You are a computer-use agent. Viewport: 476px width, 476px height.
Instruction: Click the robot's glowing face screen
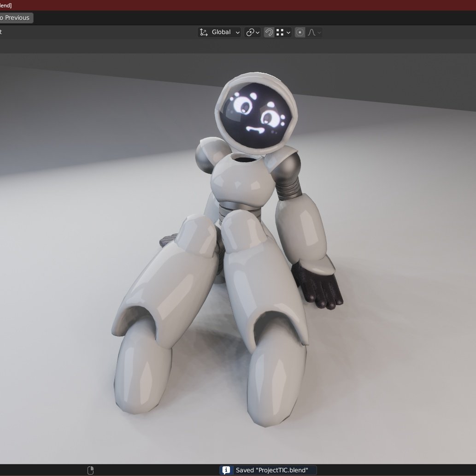pyautogui.click(x=256, y=115)
